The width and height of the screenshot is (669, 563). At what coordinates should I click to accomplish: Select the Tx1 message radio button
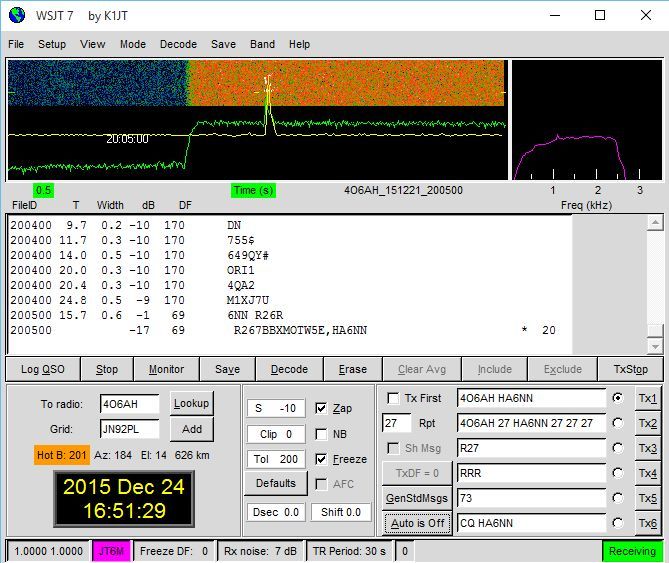(617, 398)
